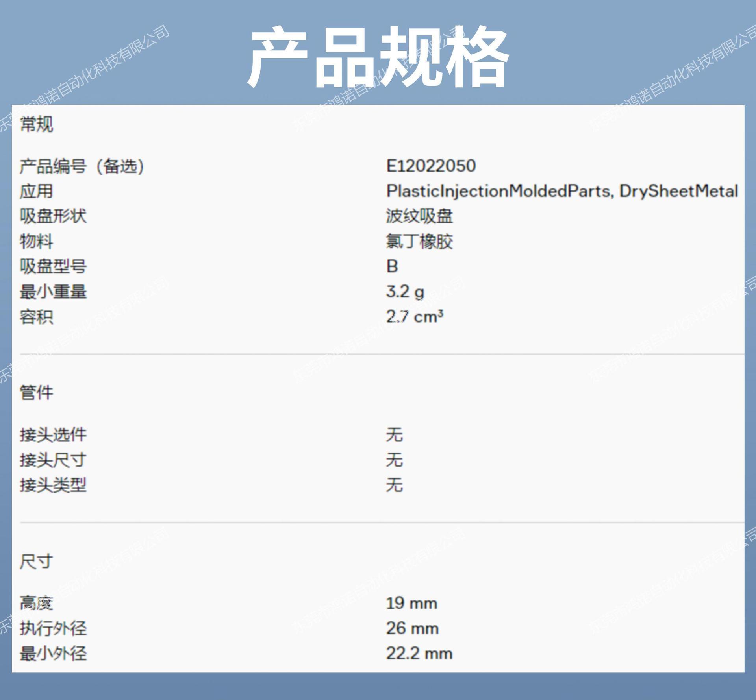The width and height of the screenshot is (756, 700).
Task: Click the 产品编号（备选） label
Action: pos(82,166)
